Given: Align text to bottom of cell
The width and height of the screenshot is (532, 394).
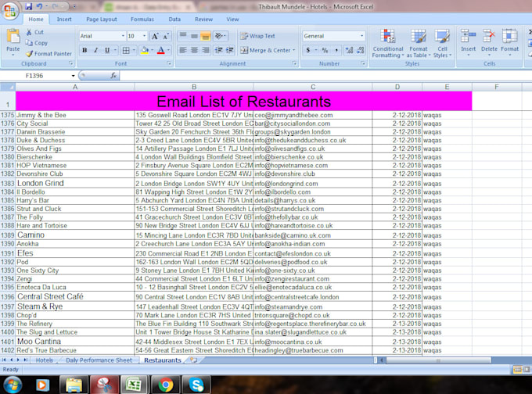Looking at the screenshot, I should [x=205, y=36].
